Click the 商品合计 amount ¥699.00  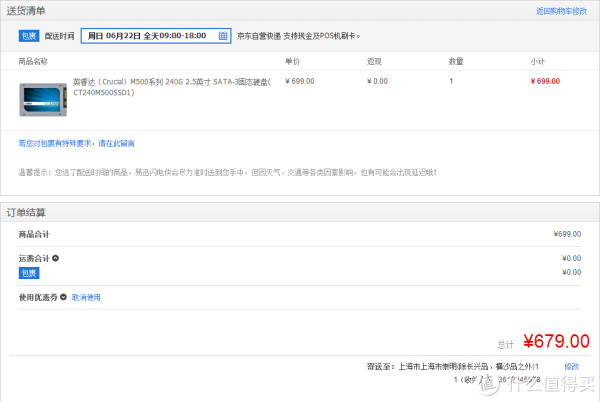[x=567, y=234]
